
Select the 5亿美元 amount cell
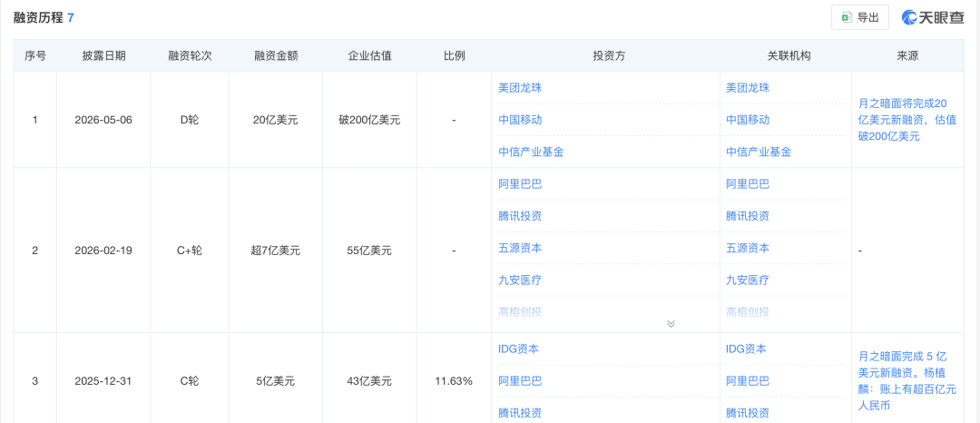pyautogui.click(x=276, y=380)
